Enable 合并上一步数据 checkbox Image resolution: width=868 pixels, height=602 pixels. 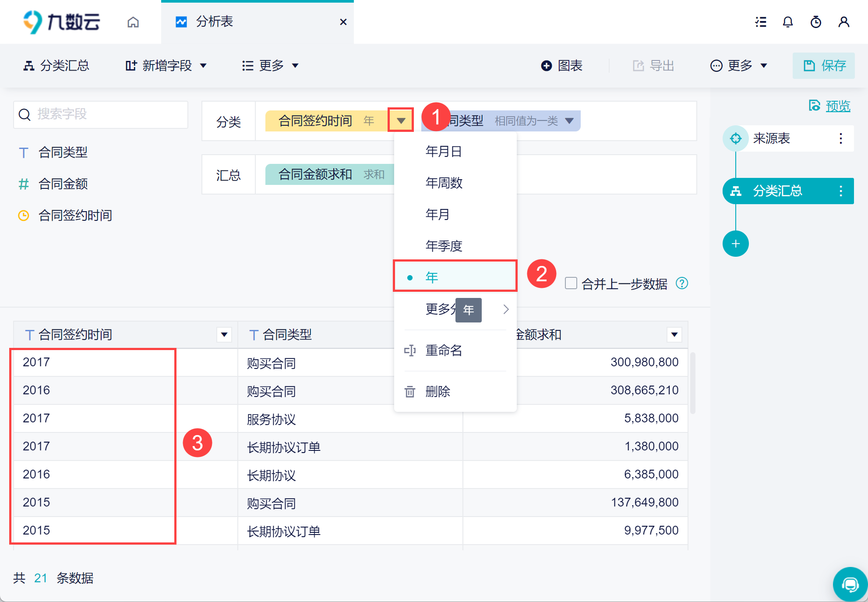pyautogui.click(x=571, y=283)
